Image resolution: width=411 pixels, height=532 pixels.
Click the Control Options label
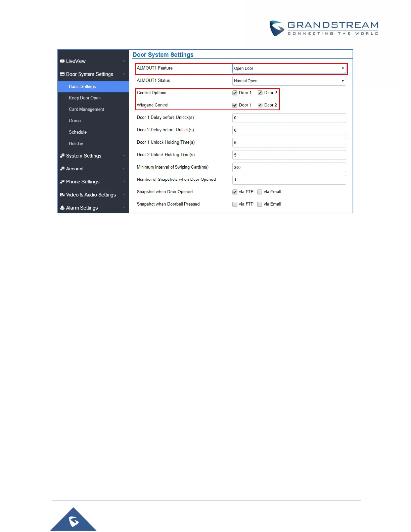pyautogui.click(x=151, y=93)
